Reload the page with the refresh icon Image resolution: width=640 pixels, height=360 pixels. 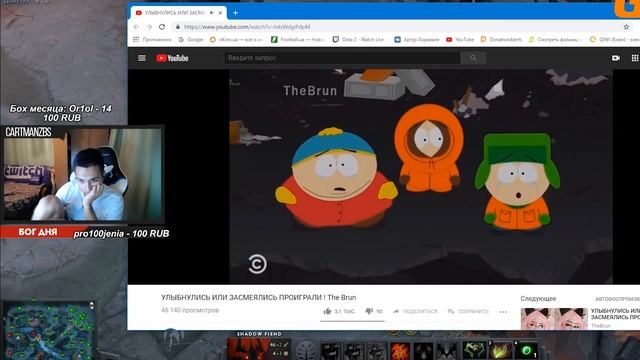click(162, 27)
